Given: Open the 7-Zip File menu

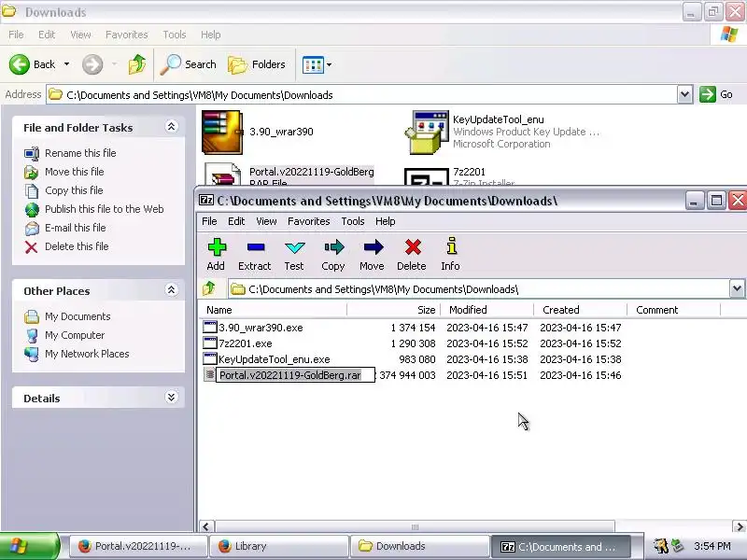Looking at the screenshot, I should click(209, 221).
